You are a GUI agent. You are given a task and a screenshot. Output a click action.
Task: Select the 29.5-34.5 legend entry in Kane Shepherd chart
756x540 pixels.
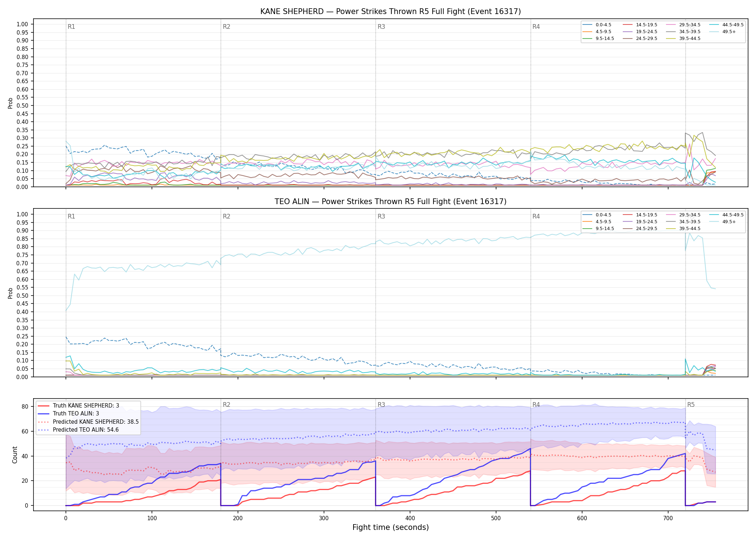683,25
